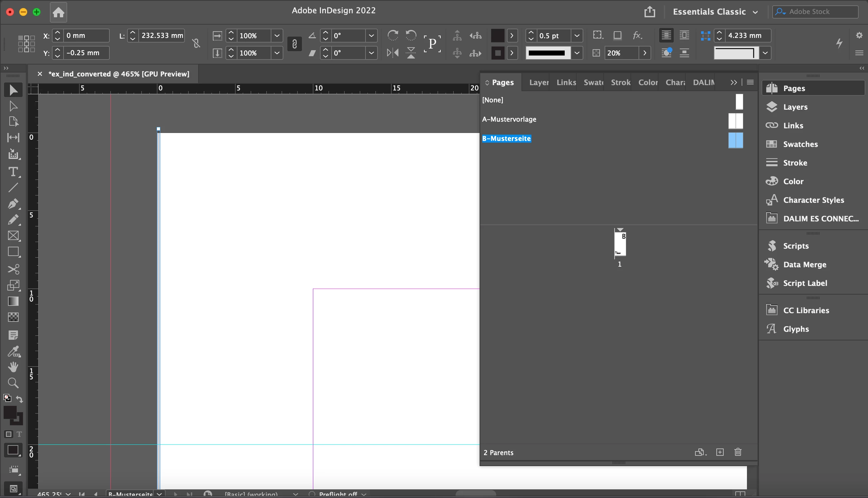Viewport: 868px width, 498px height.
Task: Open the stroke weight dropdown
Action: 576,35
